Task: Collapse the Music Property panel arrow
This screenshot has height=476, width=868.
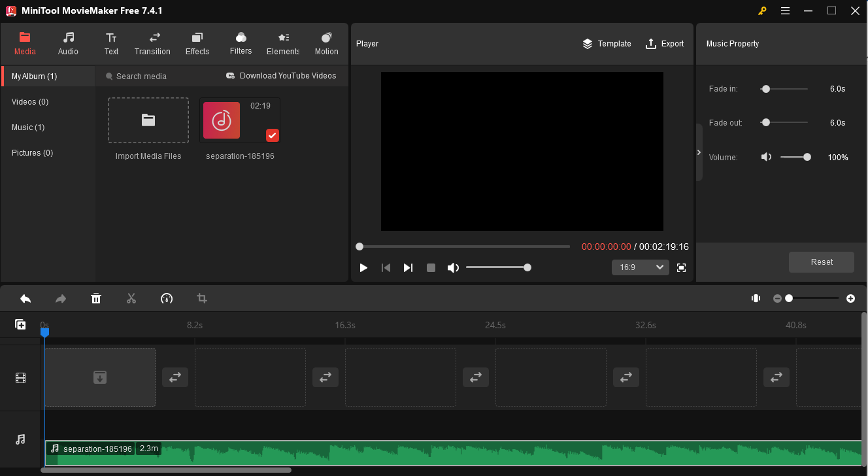Action: 699,152
